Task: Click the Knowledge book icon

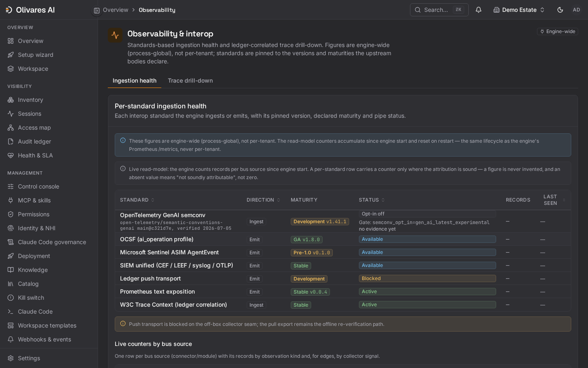Action: 11,270
